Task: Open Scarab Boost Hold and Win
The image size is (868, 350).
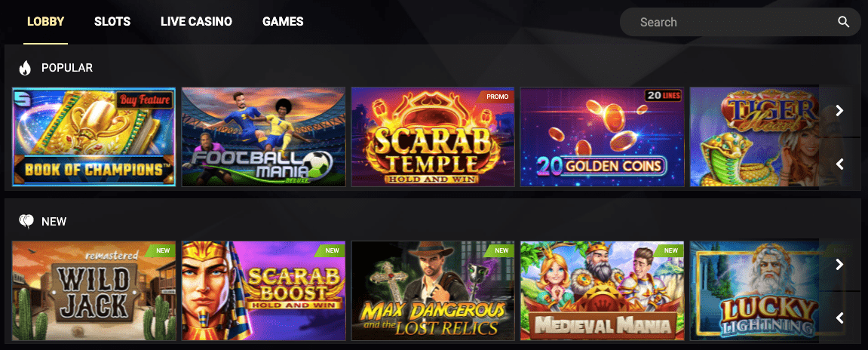Action: click(x=263, y=290)
